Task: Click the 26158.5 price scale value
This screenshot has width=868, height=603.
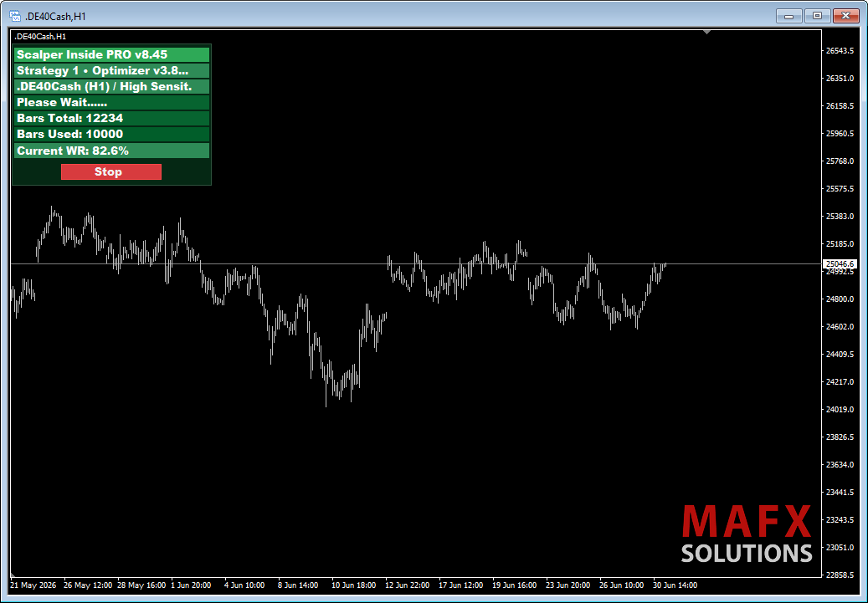Action: pos(840,105)
